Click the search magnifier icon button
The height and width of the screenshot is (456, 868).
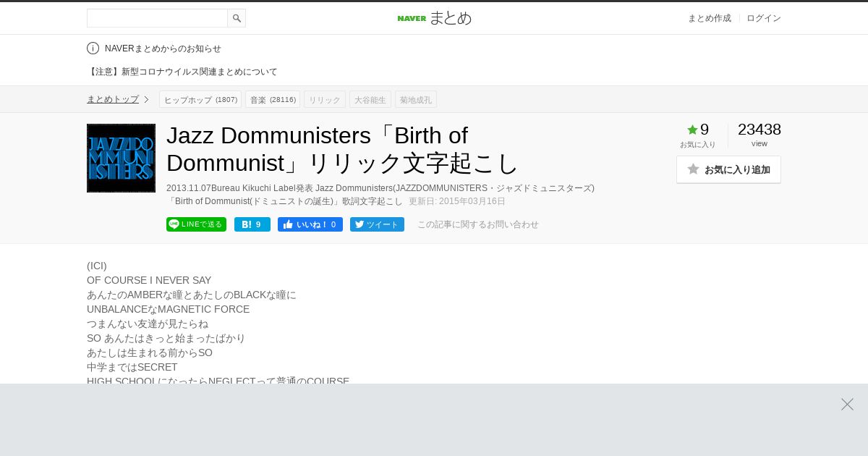(237, 18)
